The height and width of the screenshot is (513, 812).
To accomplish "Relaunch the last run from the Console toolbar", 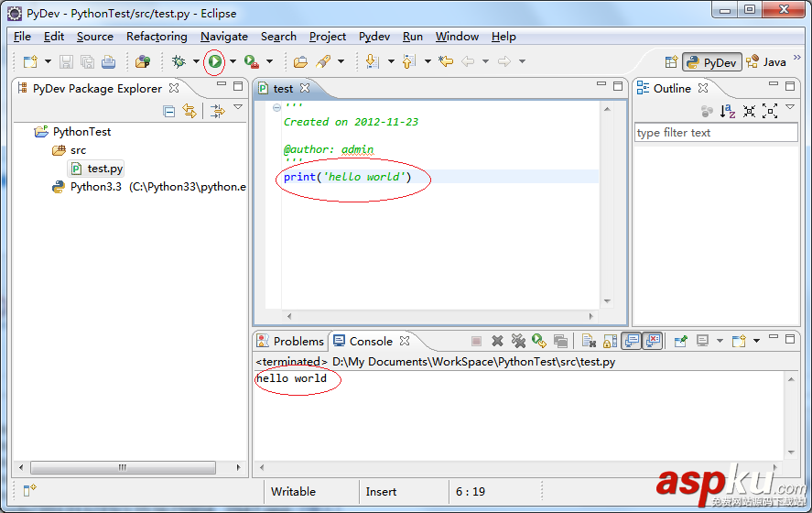I will (x=539, y=341).
